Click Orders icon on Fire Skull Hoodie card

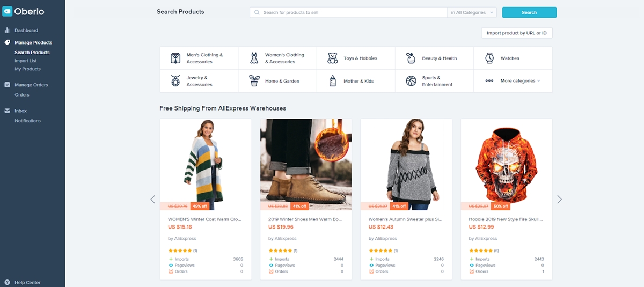472,271
